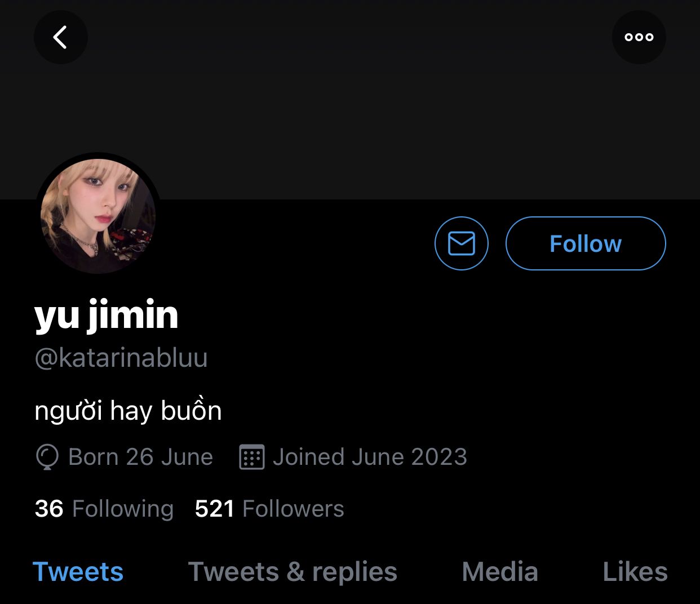The height and width of the screenshot is (604, 700).
Task: Follow the yu jimin account
Action: [x=585, y=243]
